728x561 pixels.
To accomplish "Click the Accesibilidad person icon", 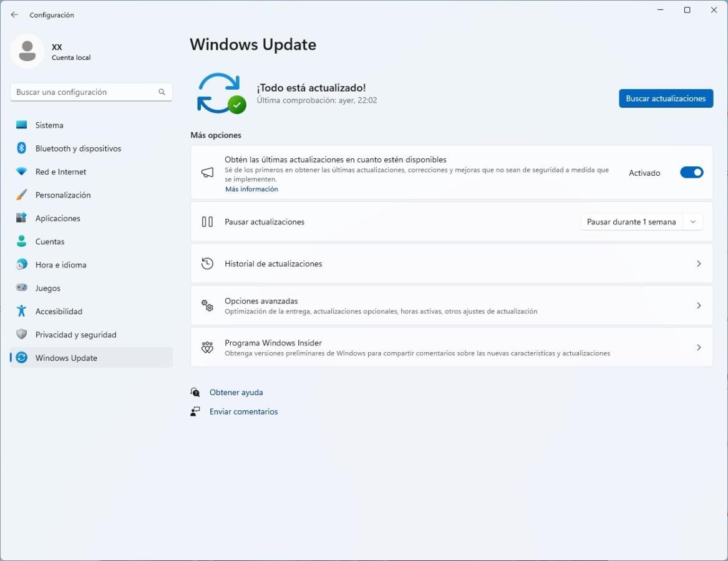I will point(22,311).
